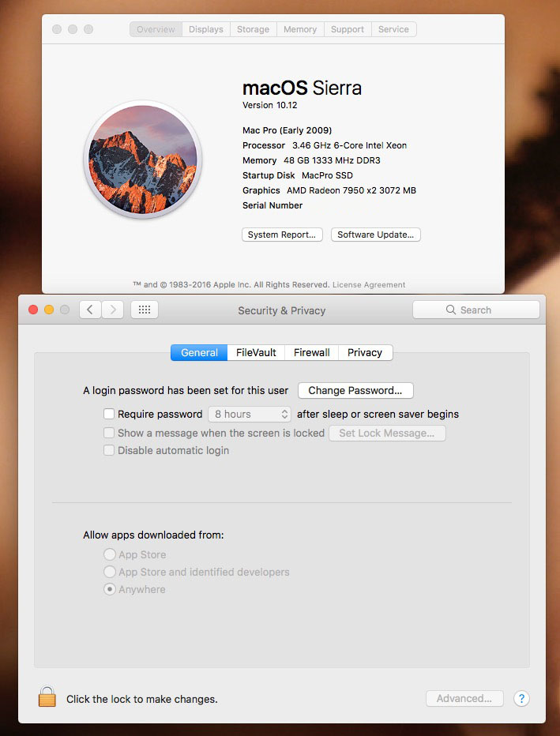
Task: Click the MacPro SSD startup disk text
Action: (x=327, y=175)
